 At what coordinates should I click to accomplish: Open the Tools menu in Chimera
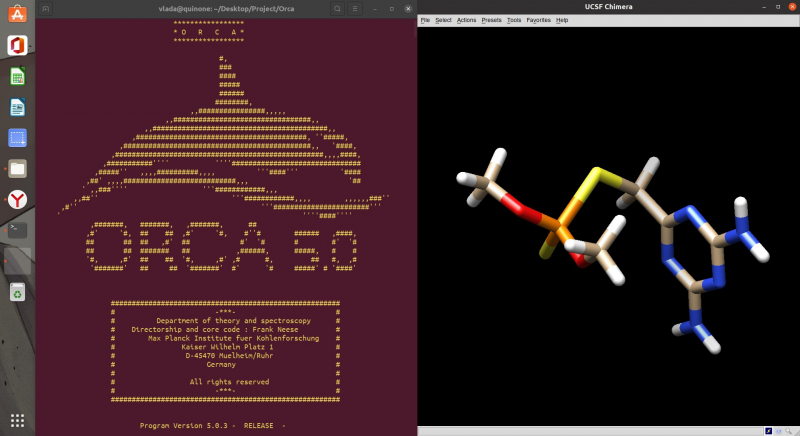[x=514, y=20]
